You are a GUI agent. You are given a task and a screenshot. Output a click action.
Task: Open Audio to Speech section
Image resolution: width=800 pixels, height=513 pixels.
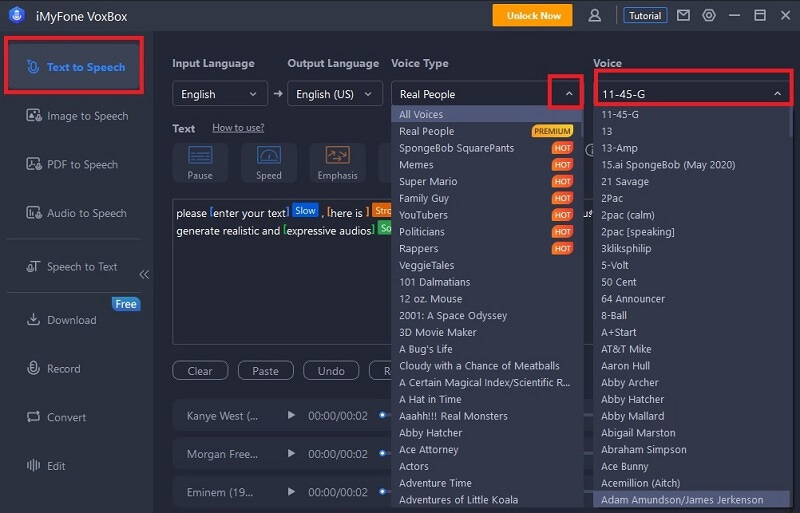[x=76, y=213]
